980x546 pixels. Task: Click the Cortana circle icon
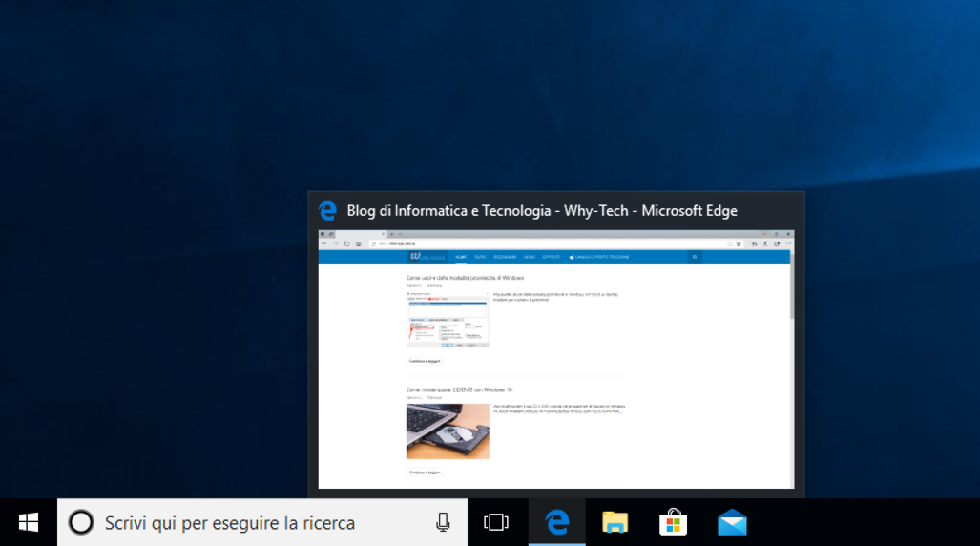click(81, 522)
